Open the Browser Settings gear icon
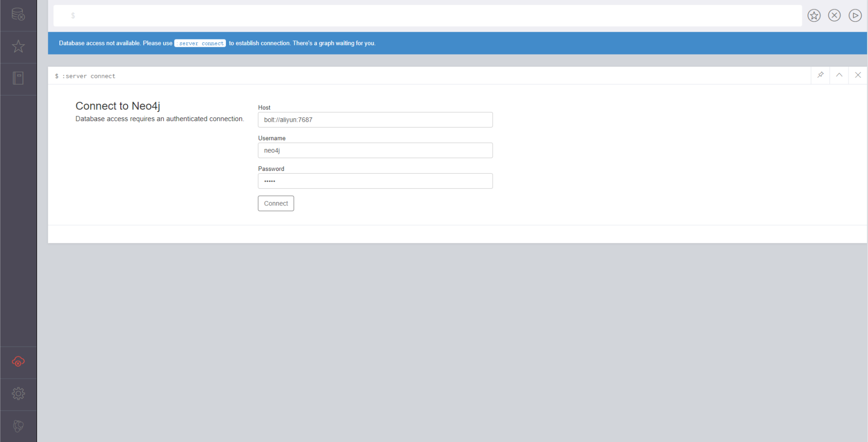The image size is (868, 442). 18,393
